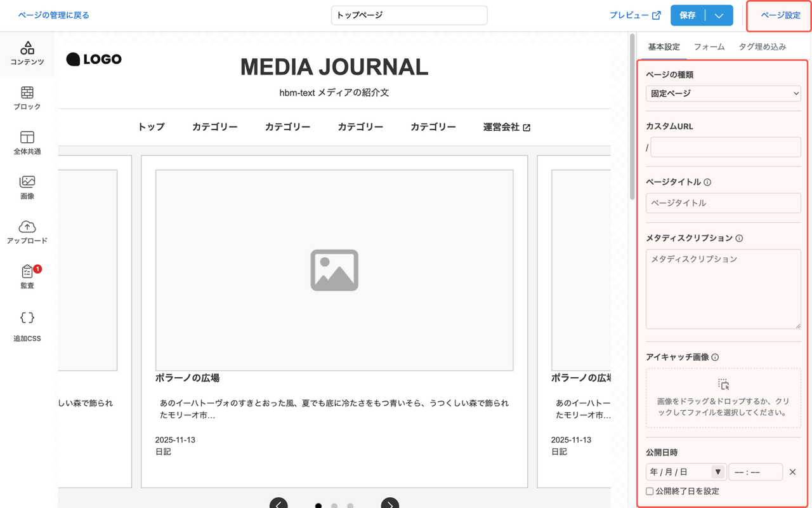Click the carousel next arrow
The width and height of the screenshot is (812, 508).
click(390, 503)
